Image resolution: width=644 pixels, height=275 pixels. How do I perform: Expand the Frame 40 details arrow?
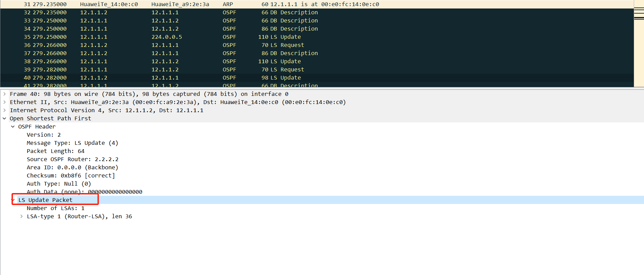(x=4, y=94)
